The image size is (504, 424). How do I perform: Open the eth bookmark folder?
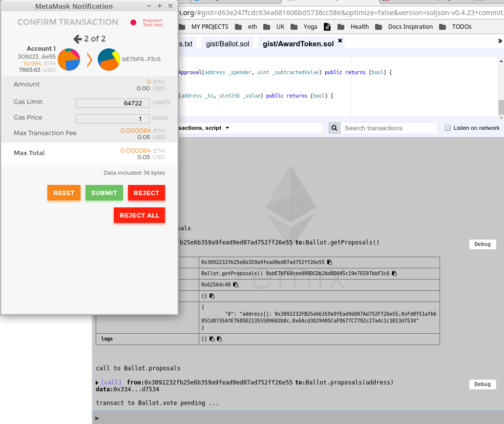[246, 27]
